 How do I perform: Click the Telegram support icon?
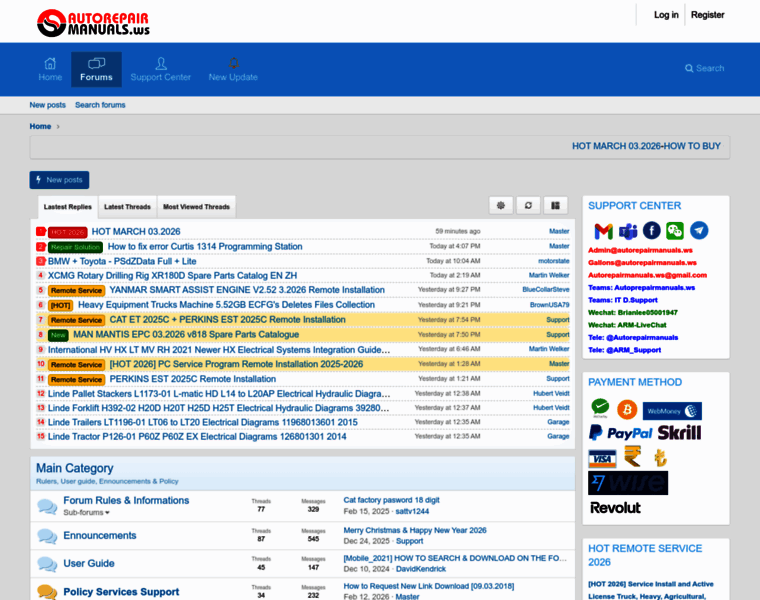tap(699, 231)
